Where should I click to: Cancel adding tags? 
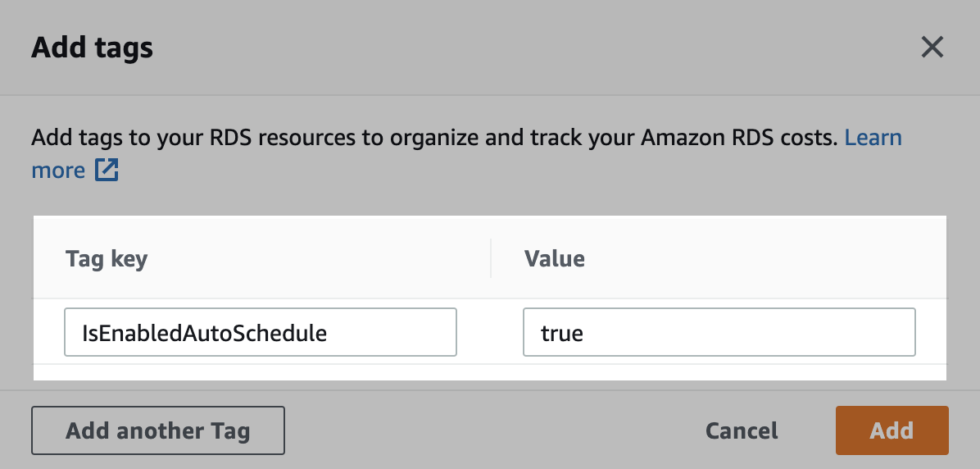click(x=742, y=430)
